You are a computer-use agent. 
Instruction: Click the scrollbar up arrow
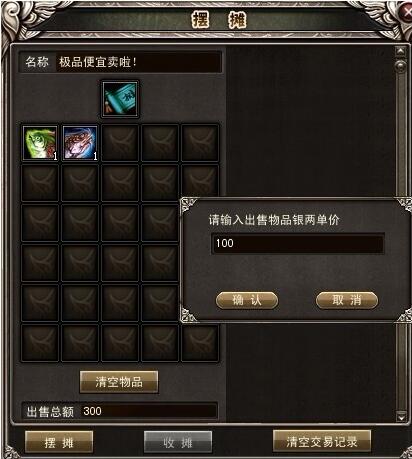400,51
